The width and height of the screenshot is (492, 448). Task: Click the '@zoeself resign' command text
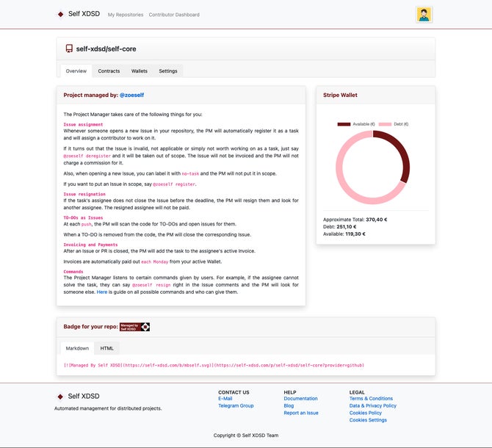coord(151,285)
